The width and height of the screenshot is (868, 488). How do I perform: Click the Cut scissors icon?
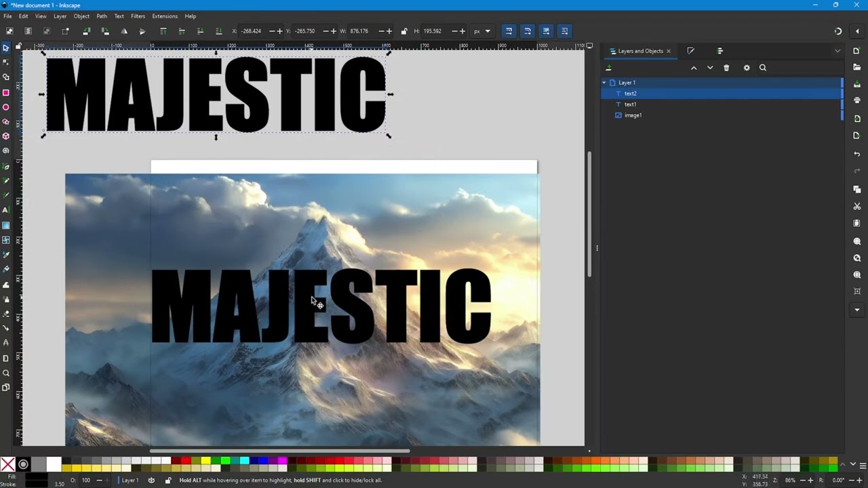[x=857, y=206]
